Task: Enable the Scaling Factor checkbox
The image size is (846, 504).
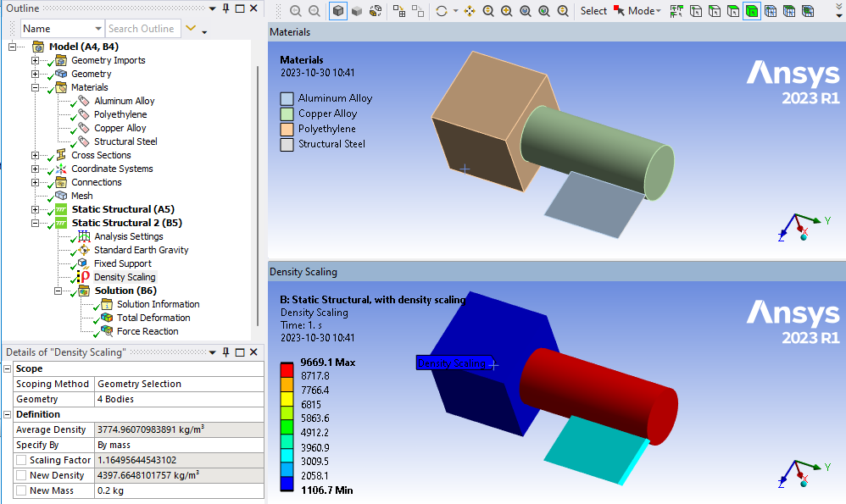Action: pos(21,460)
